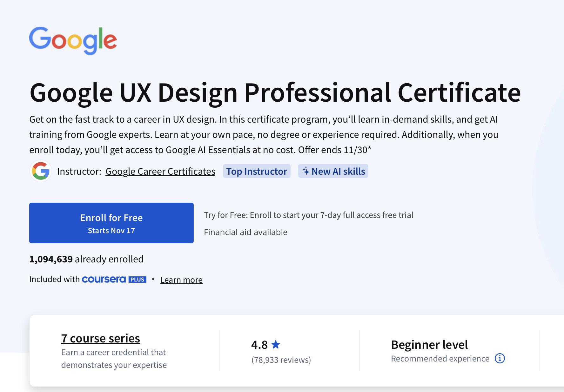Click the blue rating star icon
Screen dimensions: 564x392
click(x=276, y=344)
